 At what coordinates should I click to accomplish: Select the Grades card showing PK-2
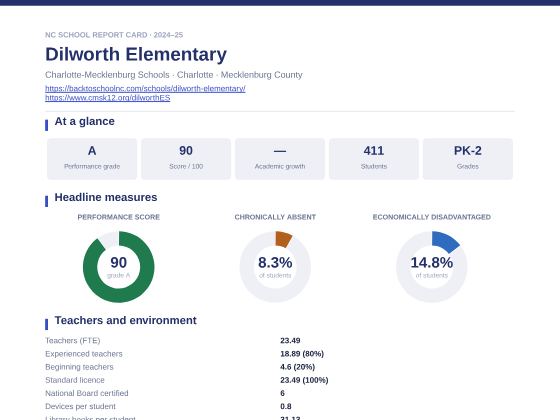[468, 159]
